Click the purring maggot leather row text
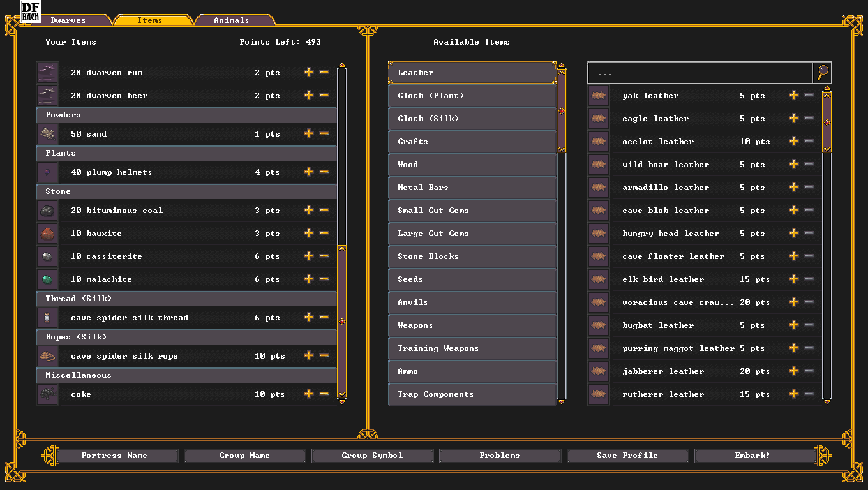 point(678,348)
